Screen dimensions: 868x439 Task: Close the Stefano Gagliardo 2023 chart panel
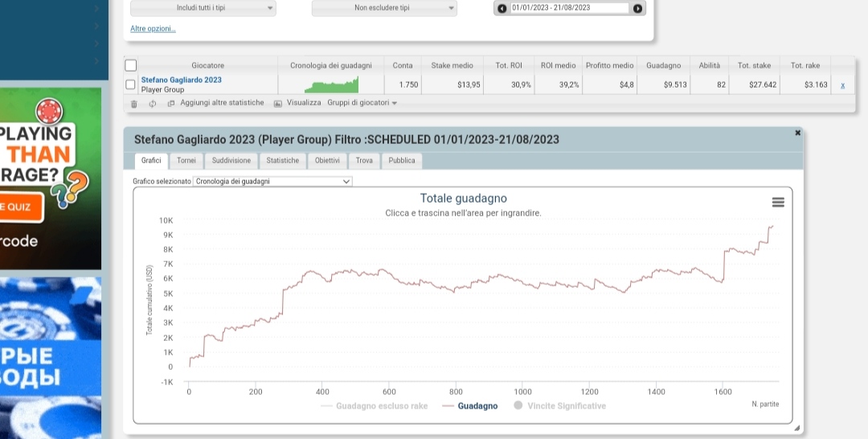coord(798,133)
